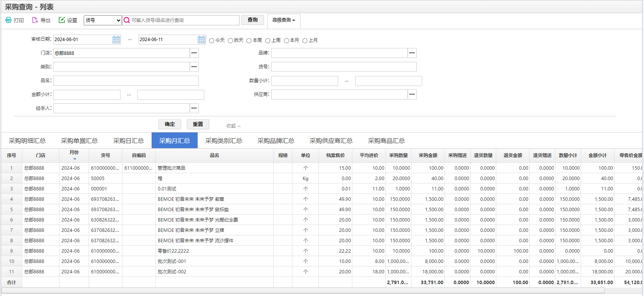Screen dimensions: 644x296
Task: Select row with 零售价22.2222
Action: point(322,251)
